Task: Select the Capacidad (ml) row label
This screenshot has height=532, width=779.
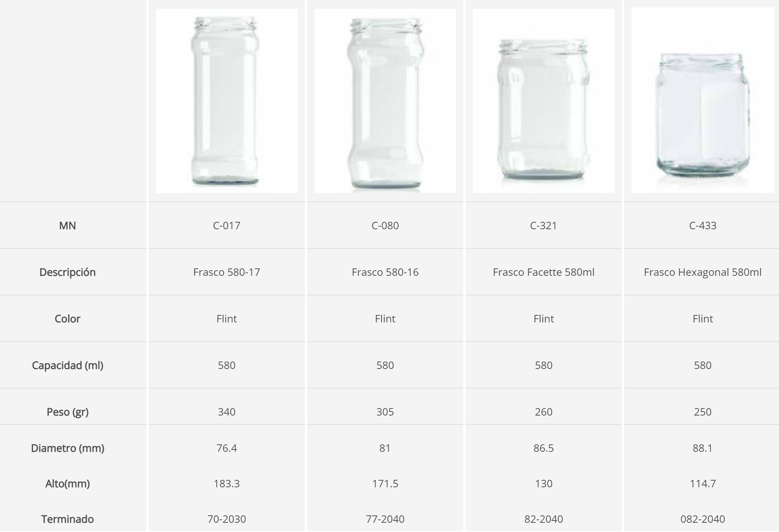Action: 67,365
